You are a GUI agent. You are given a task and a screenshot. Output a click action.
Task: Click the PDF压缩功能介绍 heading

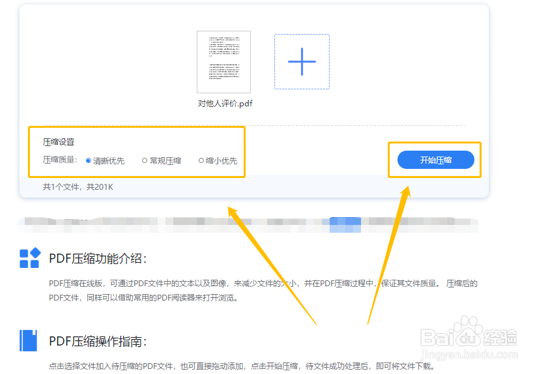point(98,259)
